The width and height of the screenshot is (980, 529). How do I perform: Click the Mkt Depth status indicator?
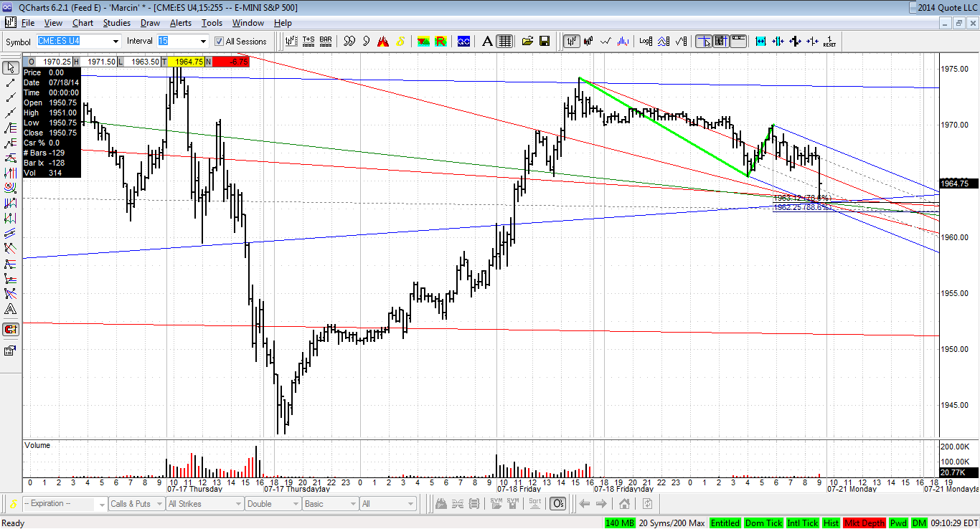click(864, 523)
